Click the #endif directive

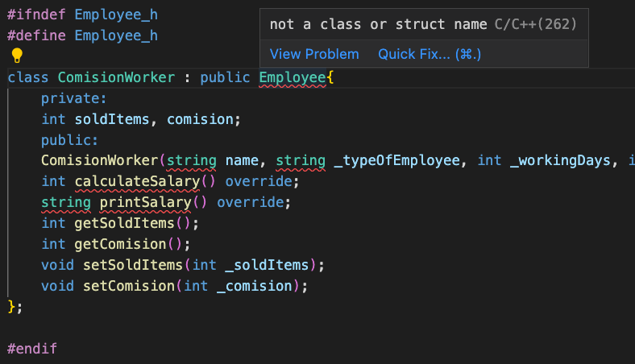(x=32, y=349)
